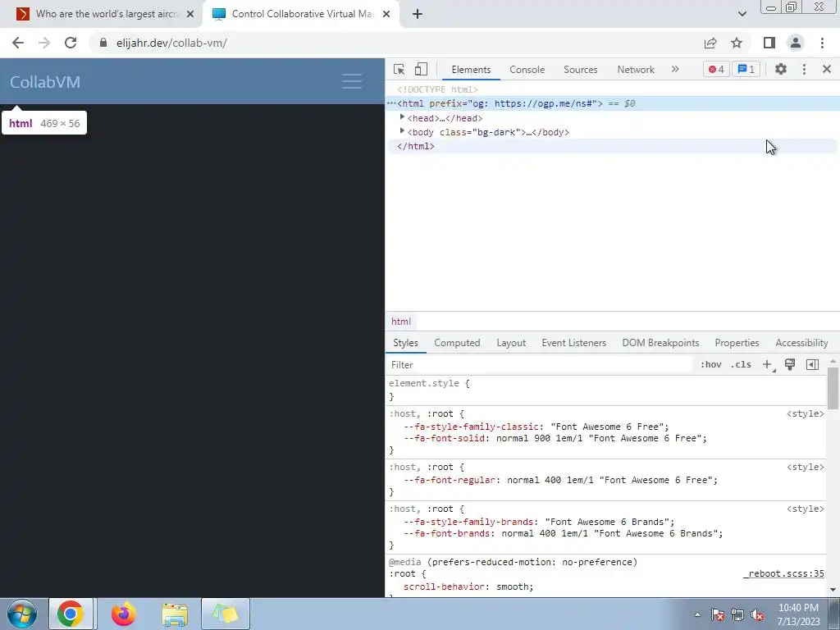
Task: Toggle rendering emulations paintbrush icon
Action: tap(790, 365)
